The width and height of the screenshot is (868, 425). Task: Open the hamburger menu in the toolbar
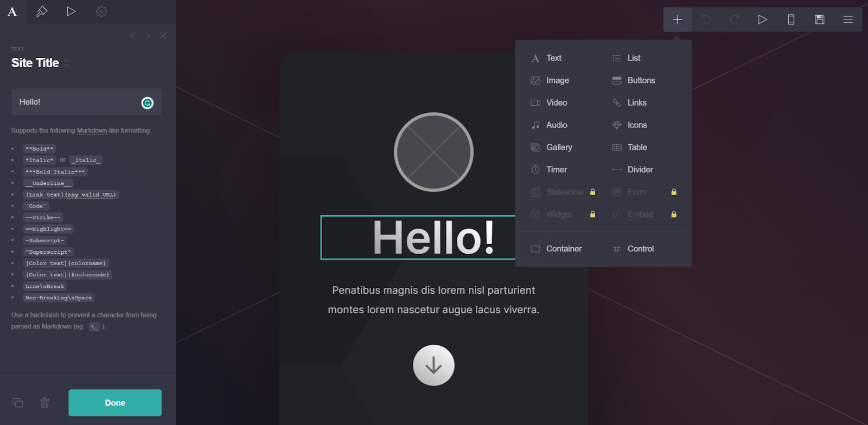848,20
